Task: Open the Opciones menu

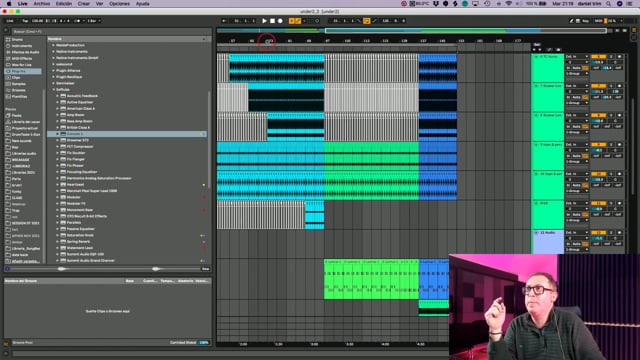Action: click(x=119, y=4)
